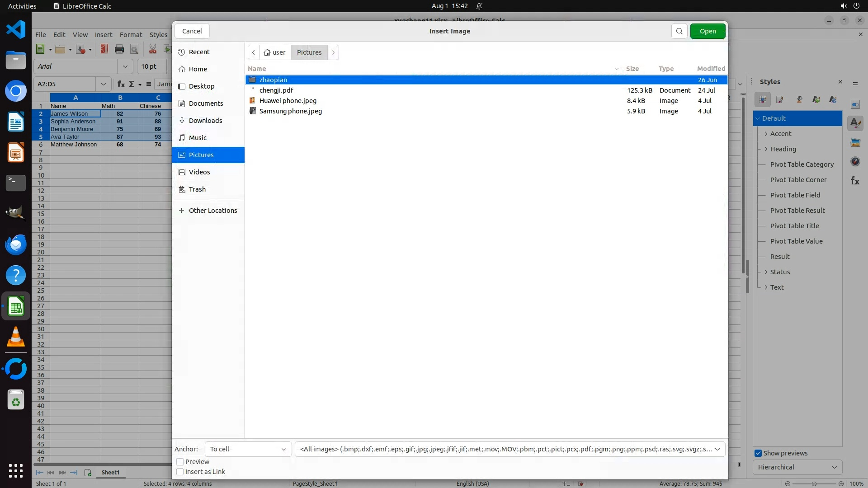Screen dimensions: 868x488
Task: Click the zoom slider in status bar
Action: pos(814,483)
